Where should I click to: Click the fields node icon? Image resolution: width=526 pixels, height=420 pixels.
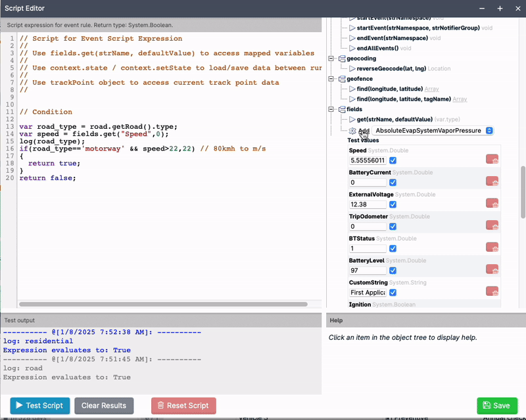[342, 109]
